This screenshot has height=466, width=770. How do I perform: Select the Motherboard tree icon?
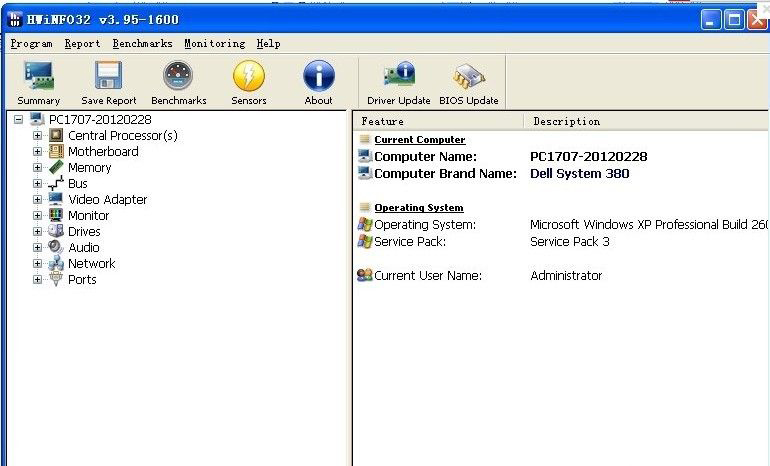point(56,151)
